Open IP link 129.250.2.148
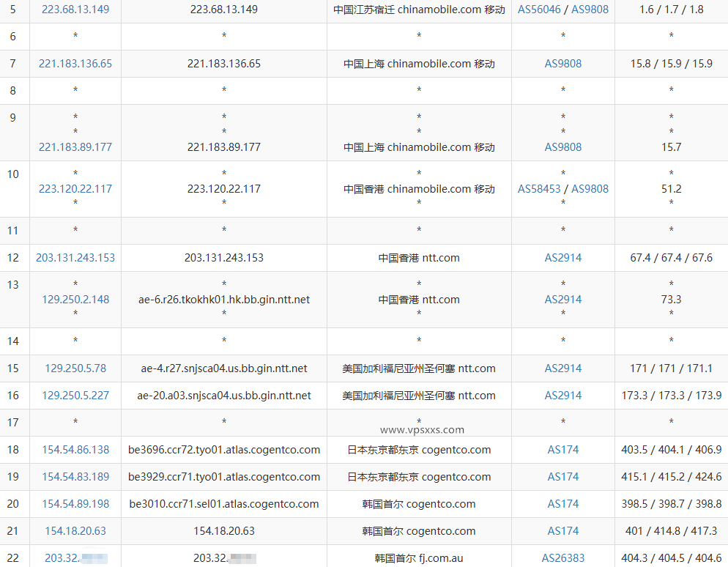This screenshot has width=728, height=567. pos(75,300)
